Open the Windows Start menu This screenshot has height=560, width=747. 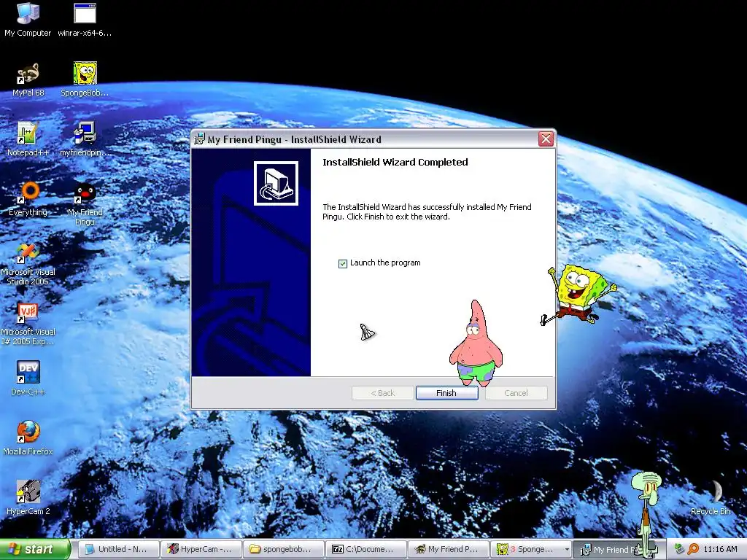[x=35, y=550]
